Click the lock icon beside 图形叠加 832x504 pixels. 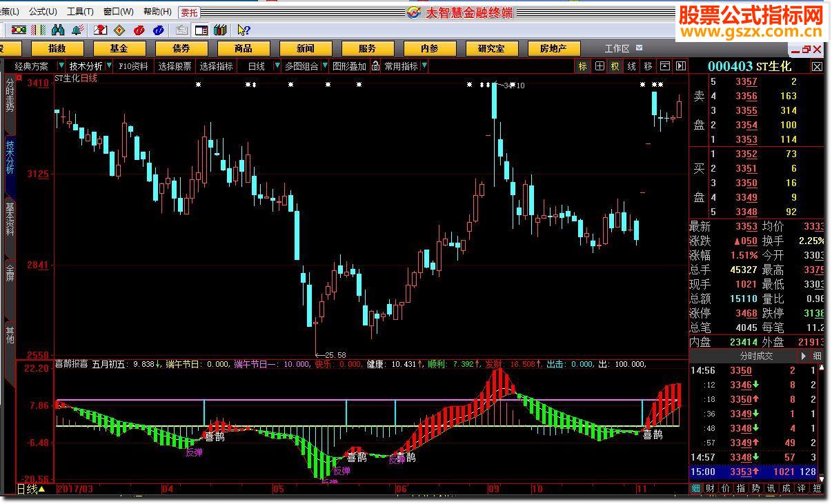tap(375, 66)
